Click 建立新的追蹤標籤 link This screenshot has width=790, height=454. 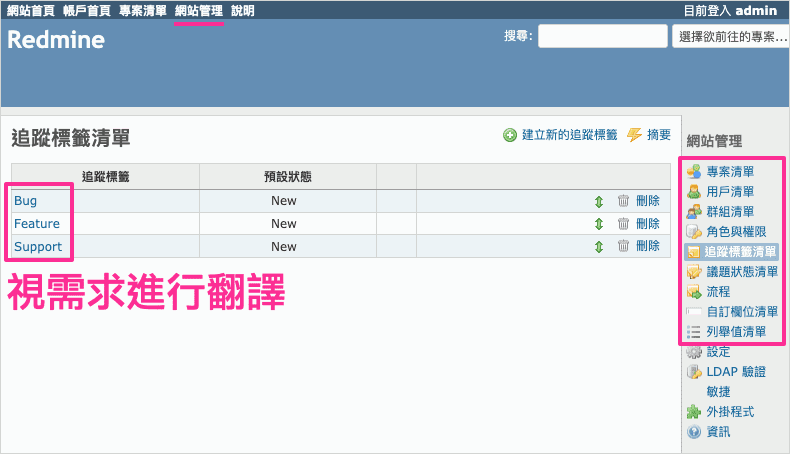(569, 135)
